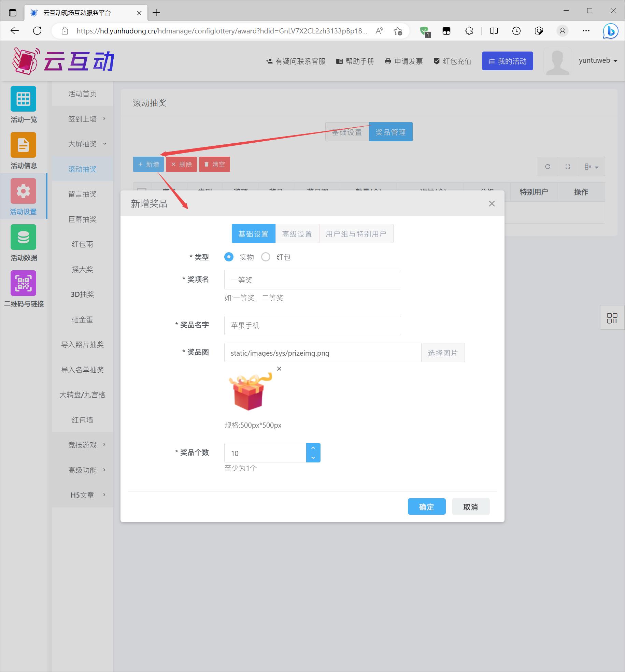Select the 红包 prize type radio

pos(266,257)
